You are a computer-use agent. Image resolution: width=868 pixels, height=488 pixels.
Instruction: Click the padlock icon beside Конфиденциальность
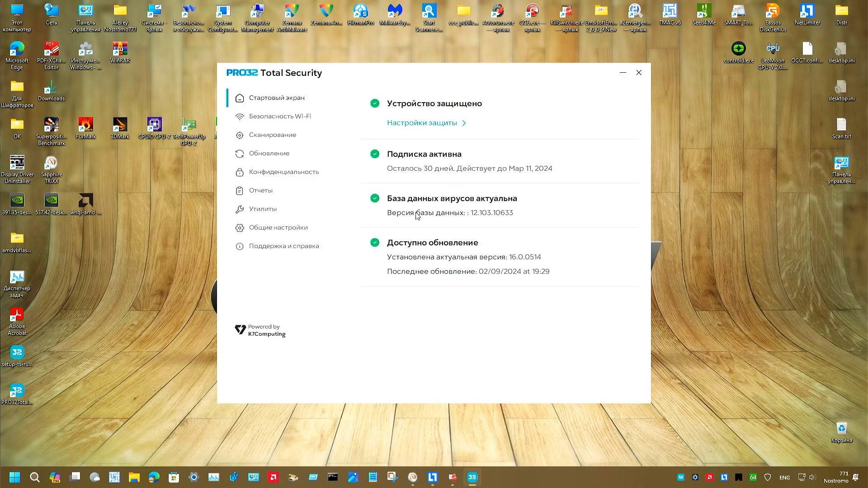click(x=240, y=172)
